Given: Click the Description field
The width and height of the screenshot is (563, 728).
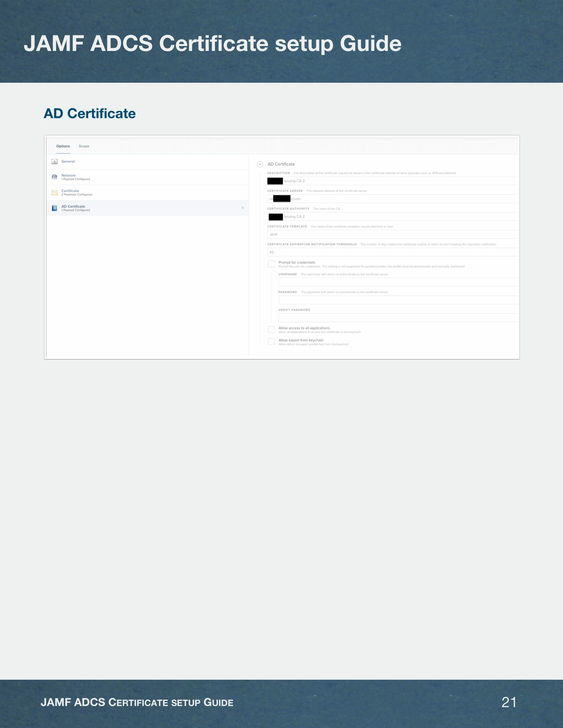Looking at the screenshot, I should (x=392, y=181).
